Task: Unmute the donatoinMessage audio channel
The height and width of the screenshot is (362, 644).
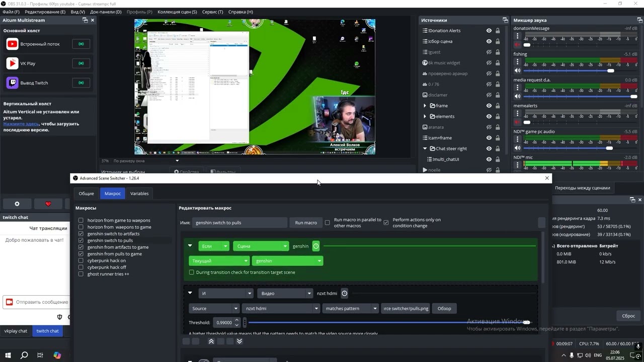Action: [517, 45]
